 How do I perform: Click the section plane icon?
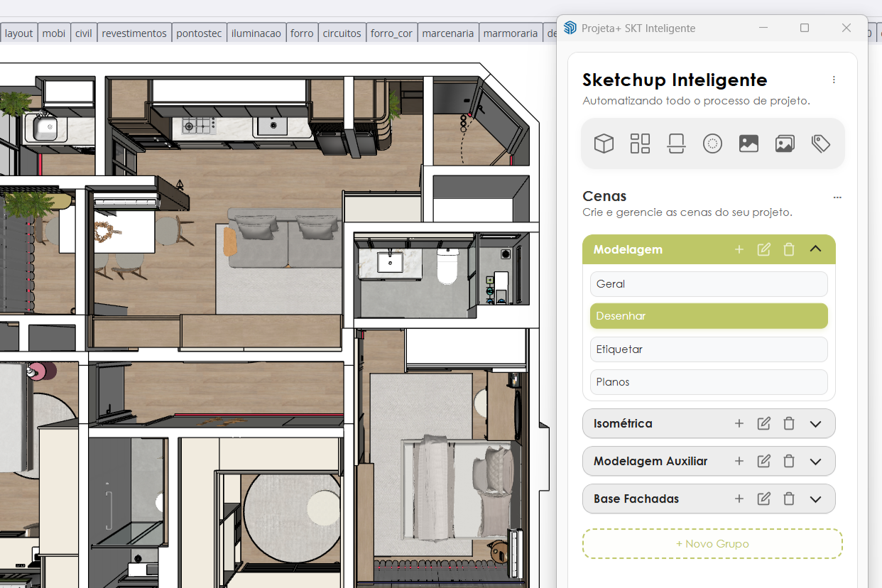(676, 143)
